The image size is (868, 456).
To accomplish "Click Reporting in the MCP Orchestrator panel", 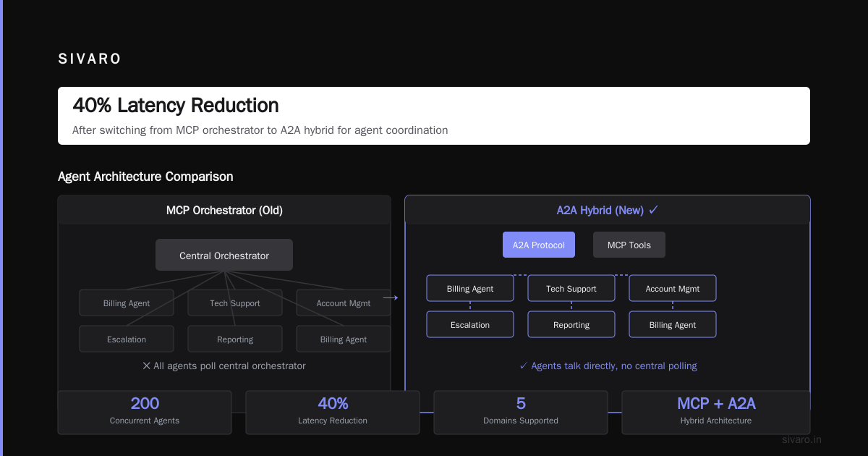I will tap(235, 339).
